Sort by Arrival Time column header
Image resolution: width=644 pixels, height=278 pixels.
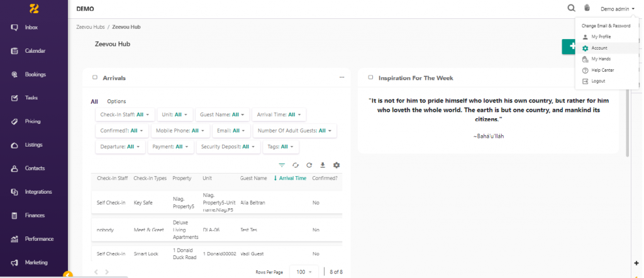point(290,178)
